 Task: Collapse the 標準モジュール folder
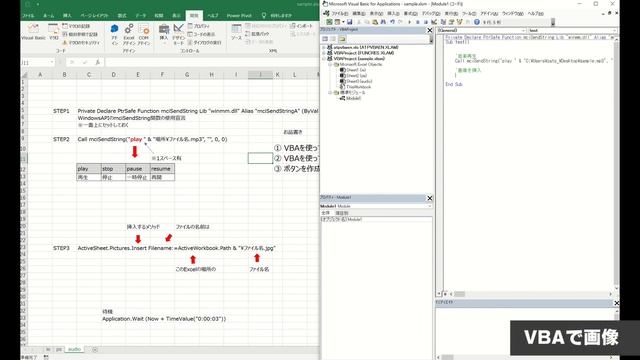pyautogui.click(x=330, y=93)
